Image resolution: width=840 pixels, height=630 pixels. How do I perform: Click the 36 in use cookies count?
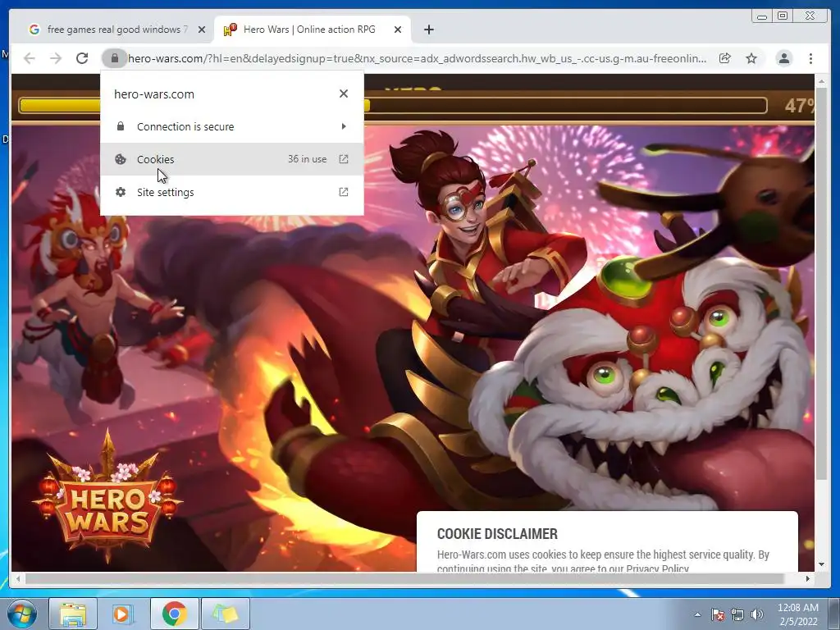click(307, 159)
